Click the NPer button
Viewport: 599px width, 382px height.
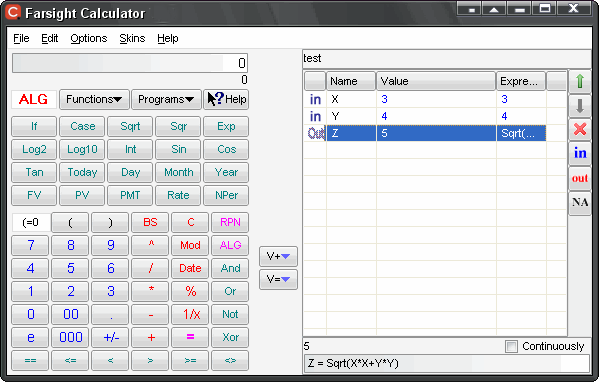click(x=226, y=195)
